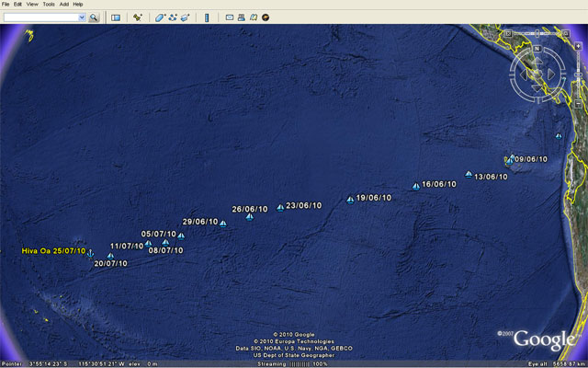Open the View menu

tap(32, 4)
